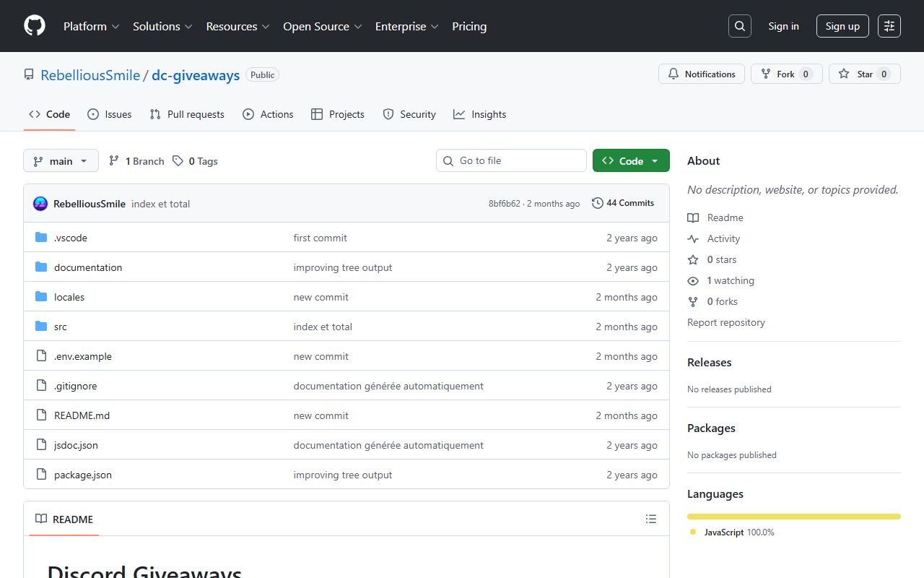Click the GitHub logo icon
Viewport: 924px width, 578px height.
pyautogui.click(x=35, y=26)
